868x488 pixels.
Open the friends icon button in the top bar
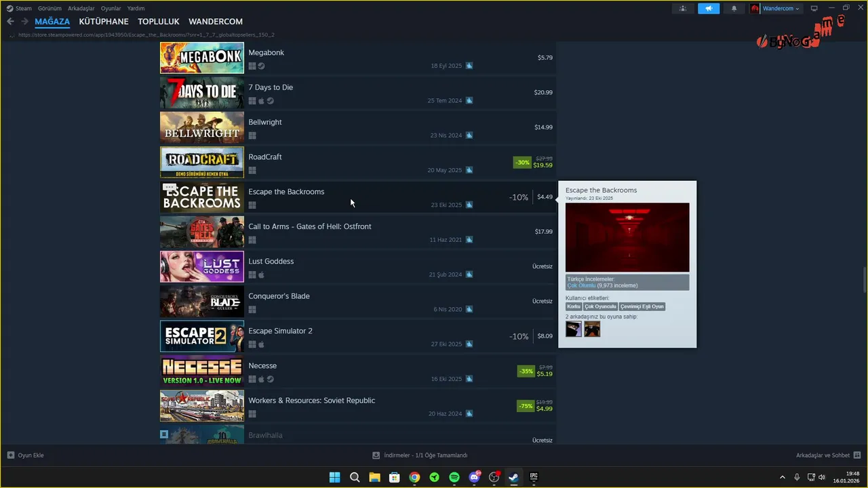pyautogui.click(x=683, y=8)
